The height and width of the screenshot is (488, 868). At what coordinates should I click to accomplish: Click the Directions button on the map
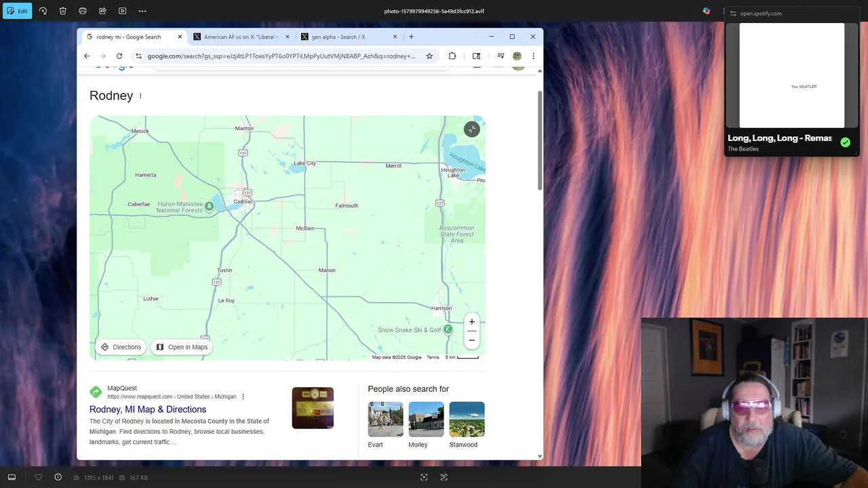(x=121, y=347)
